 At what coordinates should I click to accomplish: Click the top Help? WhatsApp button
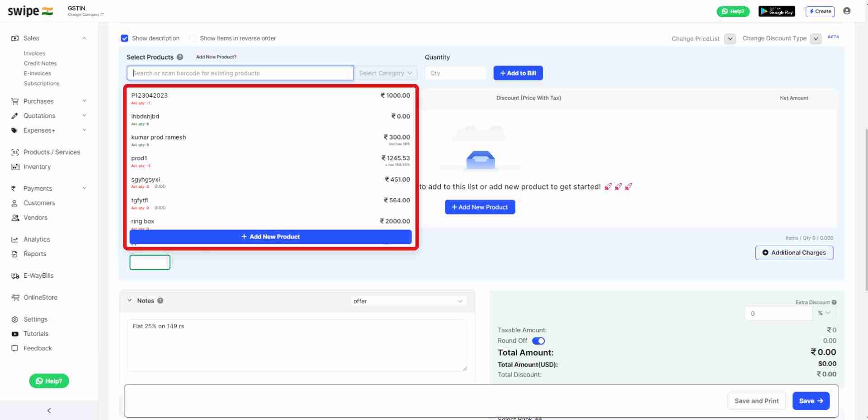(733, 11)
